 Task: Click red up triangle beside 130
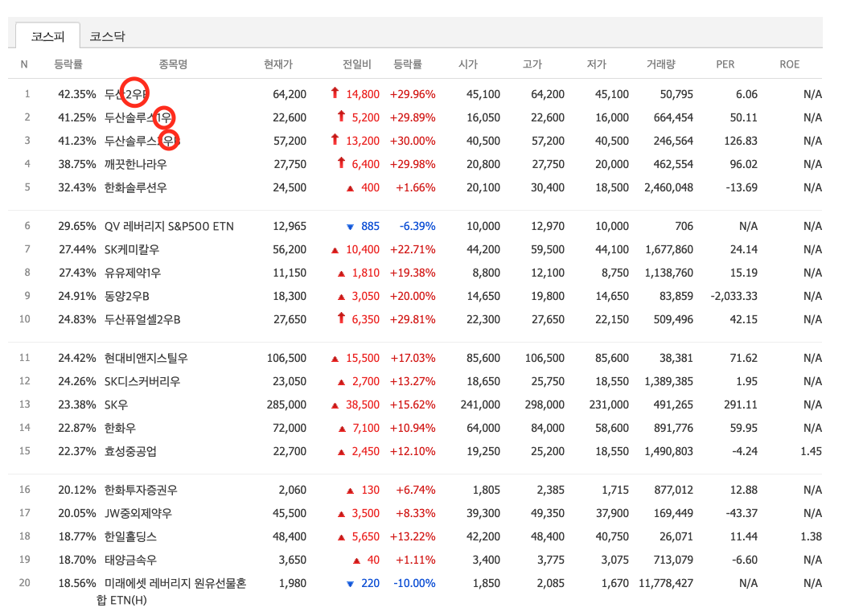pyautogui.click(x=350, y=491)
